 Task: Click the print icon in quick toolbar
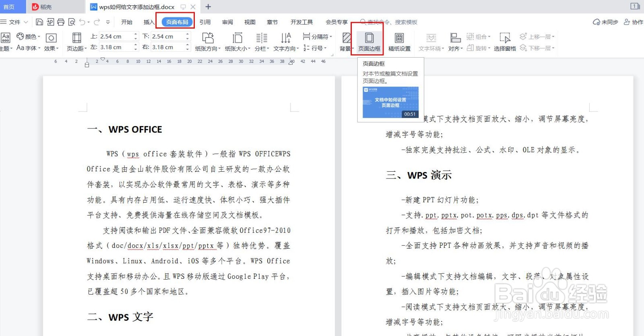point(61,22)
